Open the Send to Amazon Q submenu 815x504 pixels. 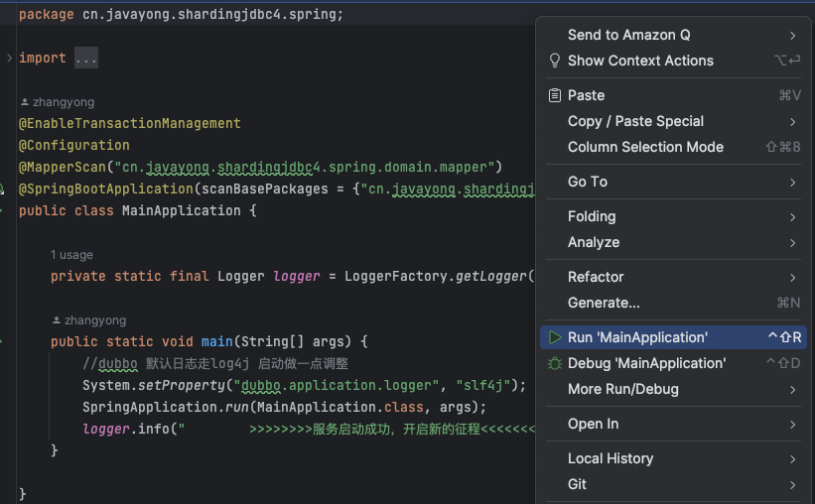tap(628, 35)
